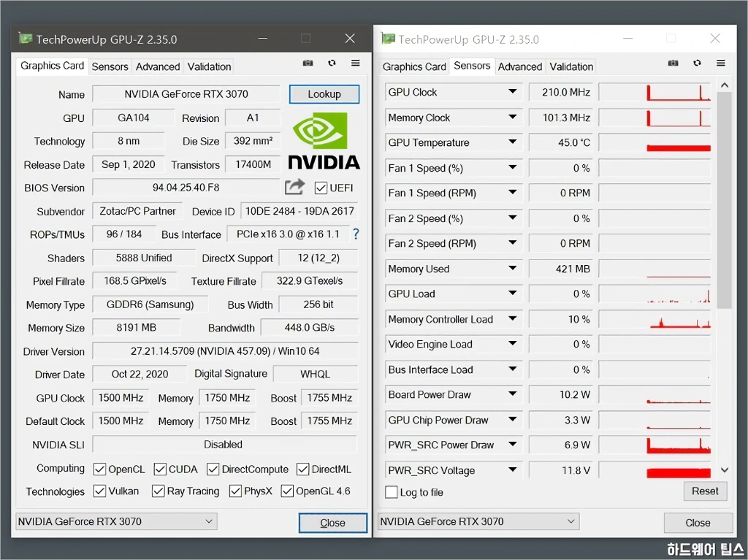
Task: Toggle the OpenCL checkbox
Action: tap(99, 469)
